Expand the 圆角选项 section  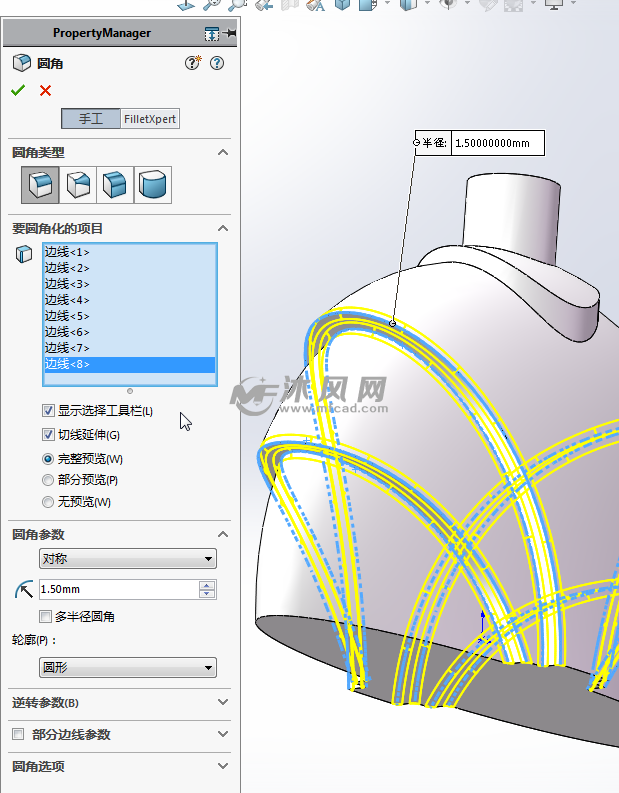223,766
